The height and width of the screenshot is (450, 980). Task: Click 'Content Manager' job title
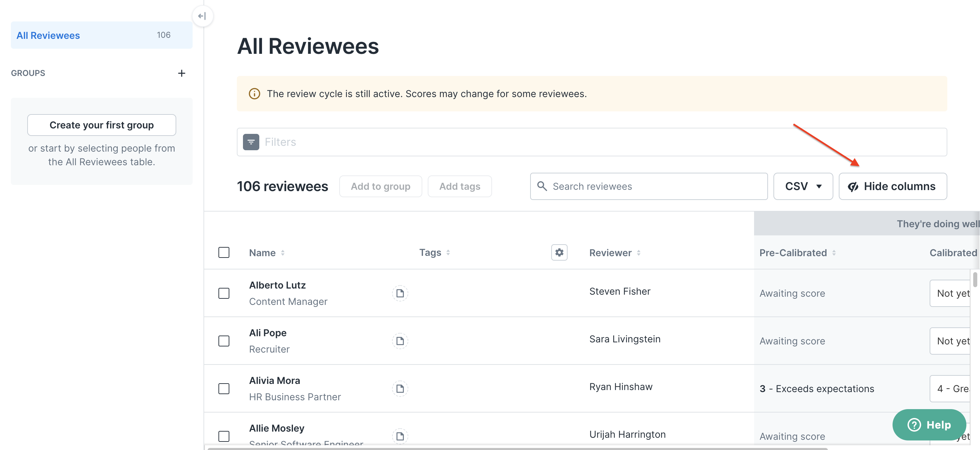[288, 301]
